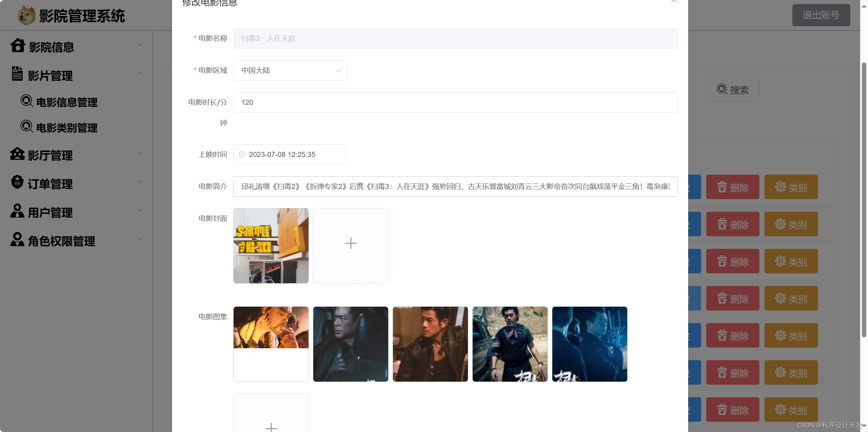868x432 pixels.
Task: Collapse the 影片管理 menu
Action: (x=139, y=73)
